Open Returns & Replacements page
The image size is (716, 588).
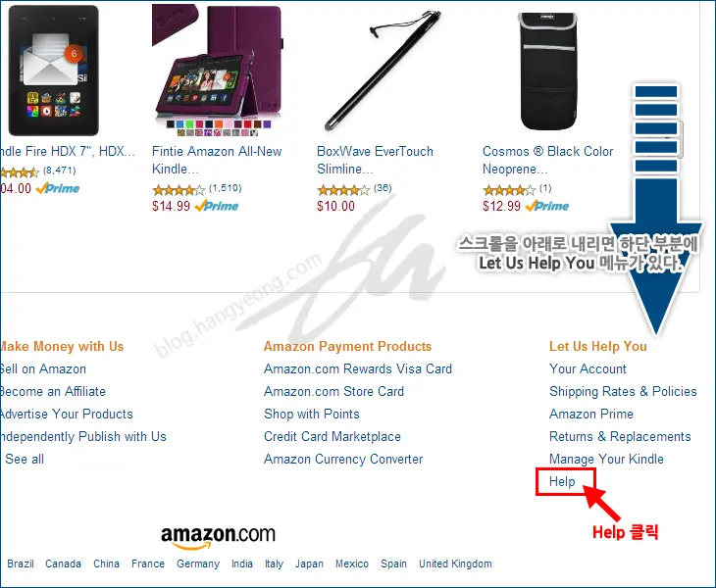[x=620, y=436]
